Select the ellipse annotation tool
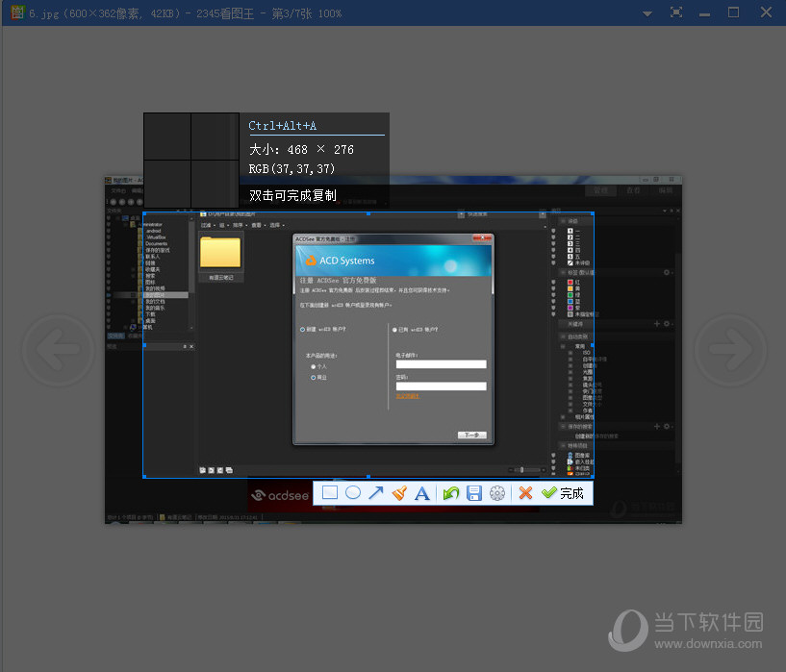 [353, 493]
